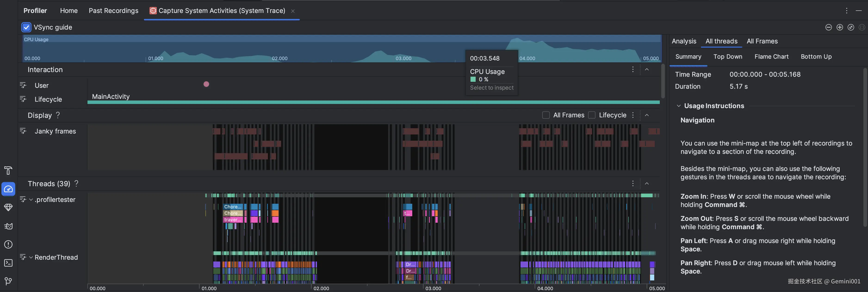
Task: Collapse the Display section
Action: pyautogui.click(x=647, y=115)
